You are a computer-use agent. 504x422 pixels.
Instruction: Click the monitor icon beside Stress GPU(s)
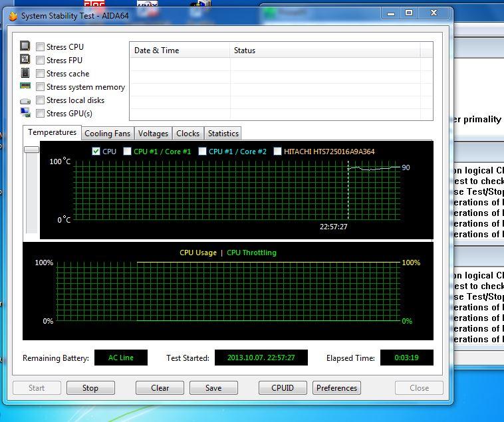(25, 112)
